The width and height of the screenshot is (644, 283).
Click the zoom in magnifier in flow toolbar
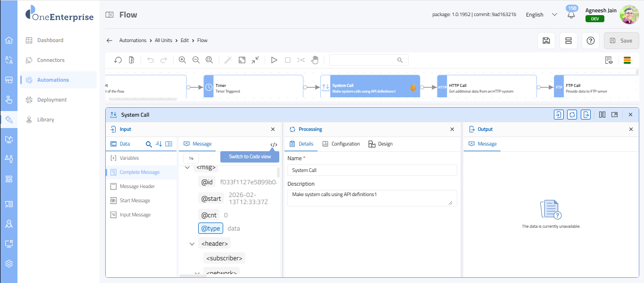pyautogui.click(x=183, y=60)
